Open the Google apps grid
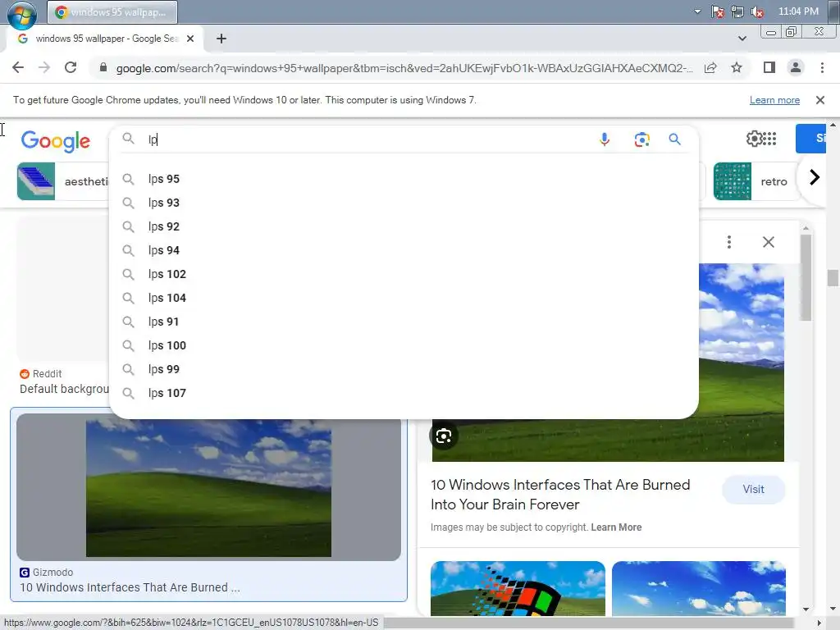840x630 pixels. coord(769,139)
